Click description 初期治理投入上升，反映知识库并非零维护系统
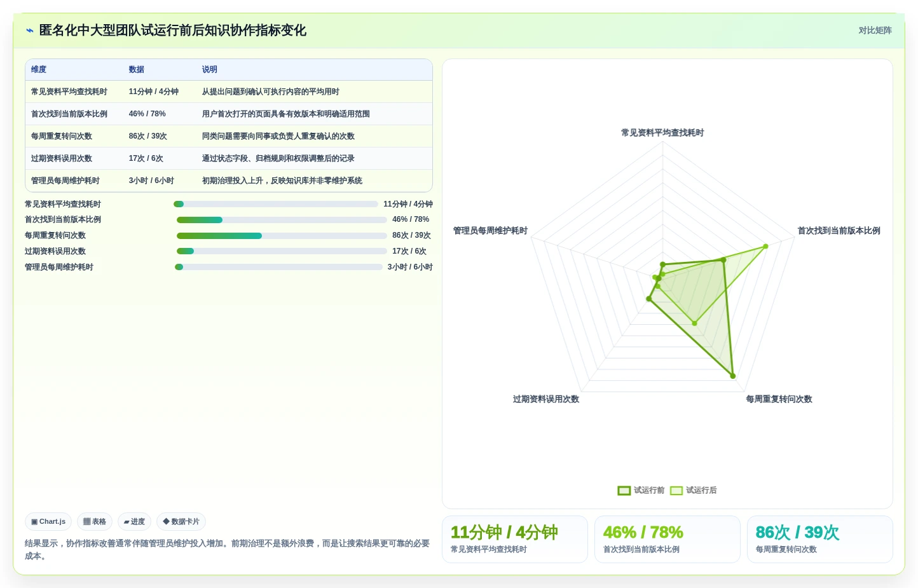The width and height of the screenshot is (918, 588). click(282, 181)
